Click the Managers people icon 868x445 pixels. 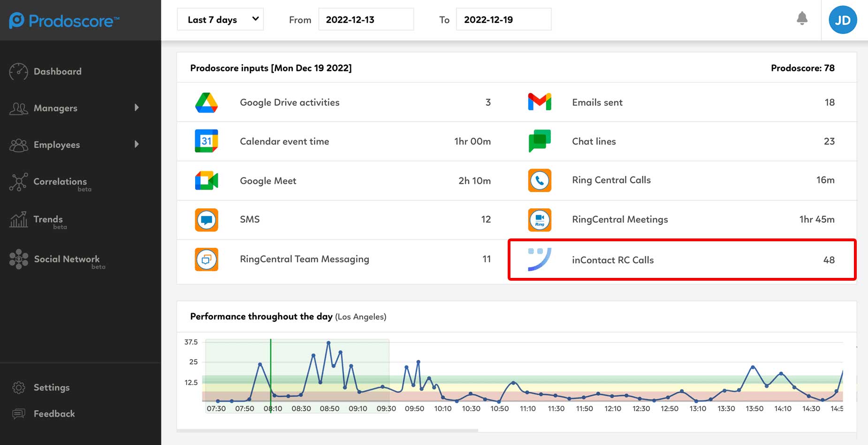click(x=18, y=108)
